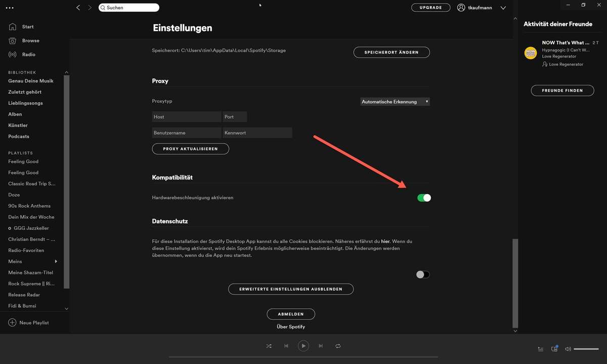Open the 'hier' cookie info link
This screenshot has height=364, width=607.
coord(385,242)
